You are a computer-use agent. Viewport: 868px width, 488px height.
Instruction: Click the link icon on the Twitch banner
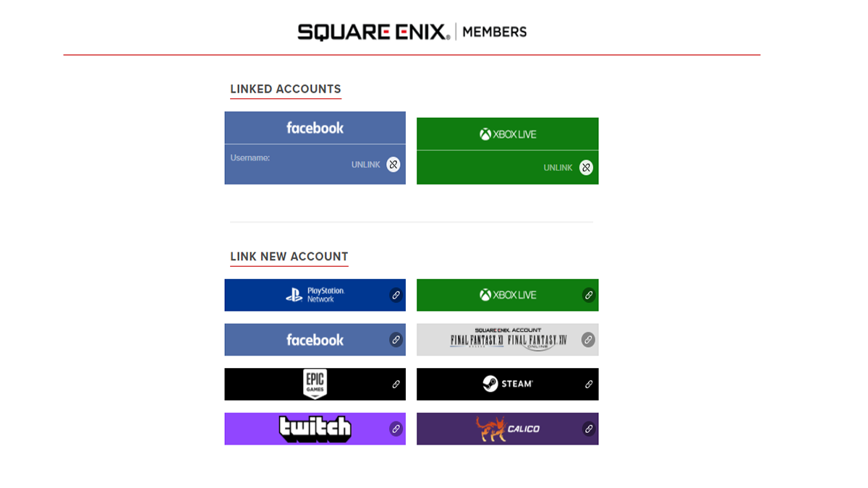point(396,429)
